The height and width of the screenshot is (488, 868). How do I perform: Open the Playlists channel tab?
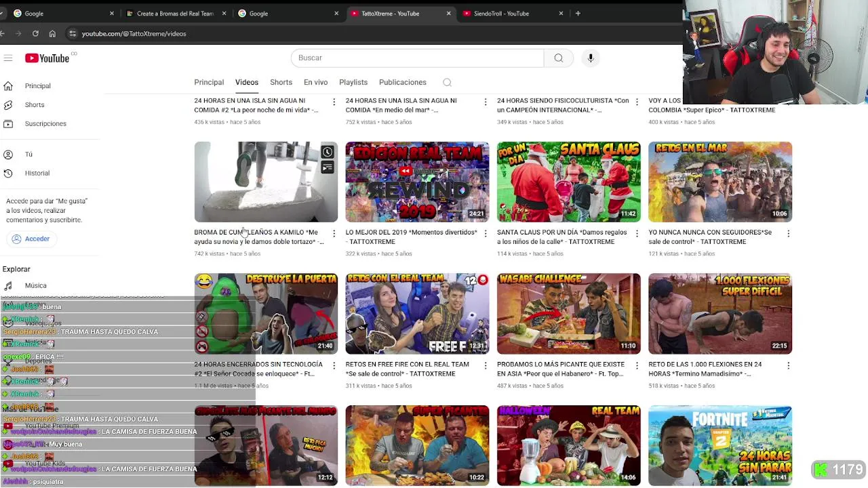point(353,82)
